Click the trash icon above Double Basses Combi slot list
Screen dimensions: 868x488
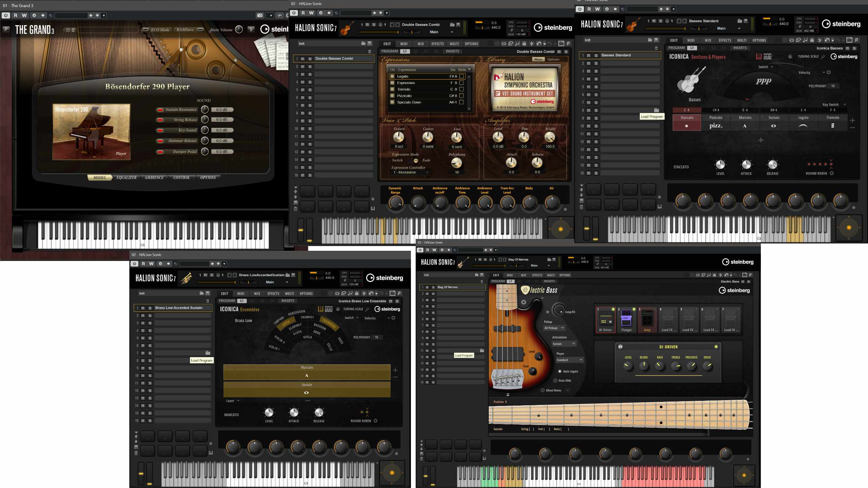click(x=370, y=52)
